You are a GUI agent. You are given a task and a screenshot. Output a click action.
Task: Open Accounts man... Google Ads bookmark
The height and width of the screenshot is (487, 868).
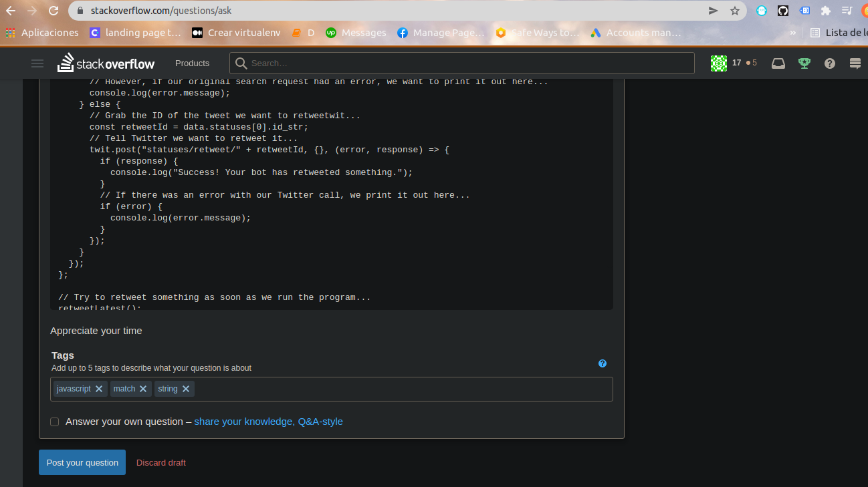[636, 33]
